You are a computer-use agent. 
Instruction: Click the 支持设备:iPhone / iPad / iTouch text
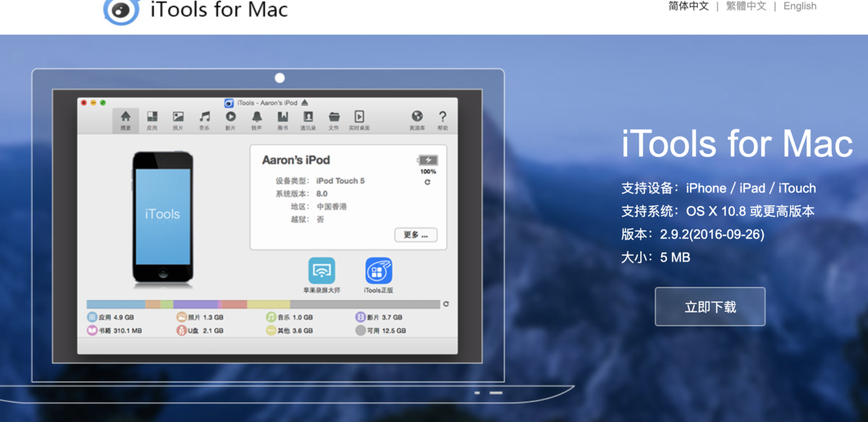[x=718, y=188]
